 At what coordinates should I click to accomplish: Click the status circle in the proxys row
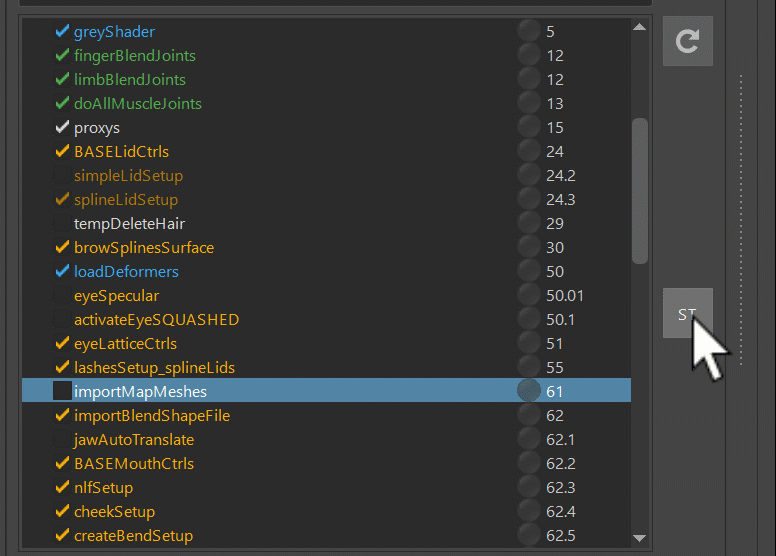[x=529, y=127]
